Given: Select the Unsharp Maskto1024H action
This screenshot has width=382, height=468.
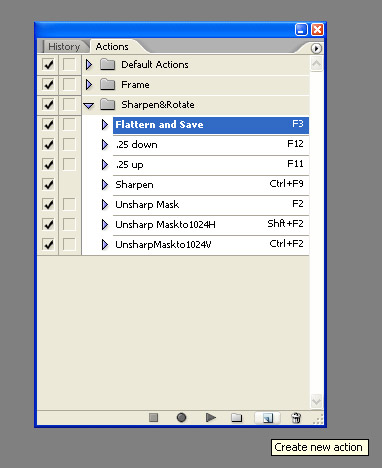Looking at the screenshot, I should 211,225.
